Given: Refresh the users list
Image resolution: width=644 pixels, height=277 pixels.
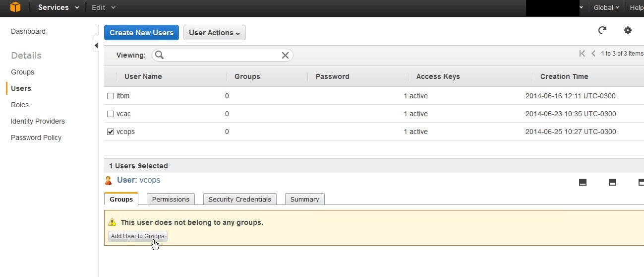Looking at the screenshot, I should point(602,31).
